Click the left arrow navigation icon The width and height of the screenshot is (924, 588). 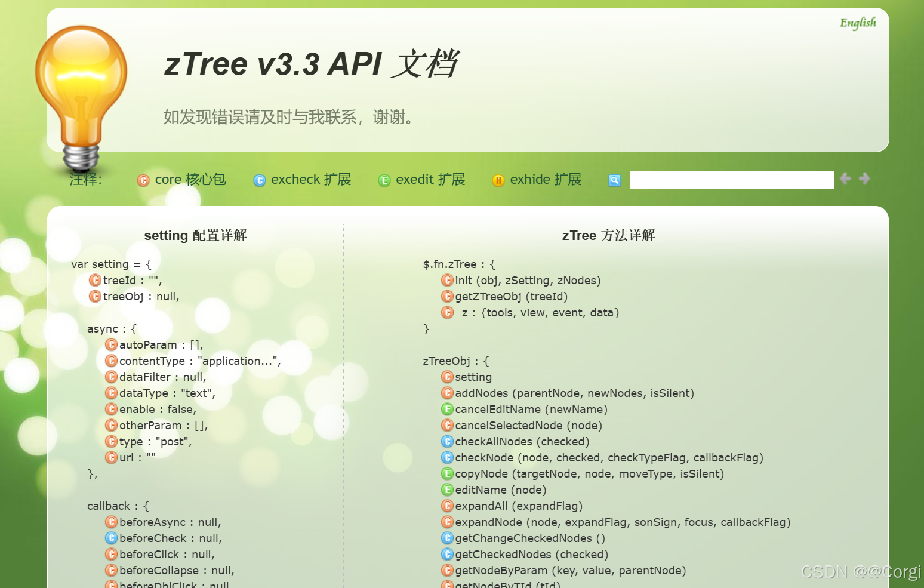point(845,178)
